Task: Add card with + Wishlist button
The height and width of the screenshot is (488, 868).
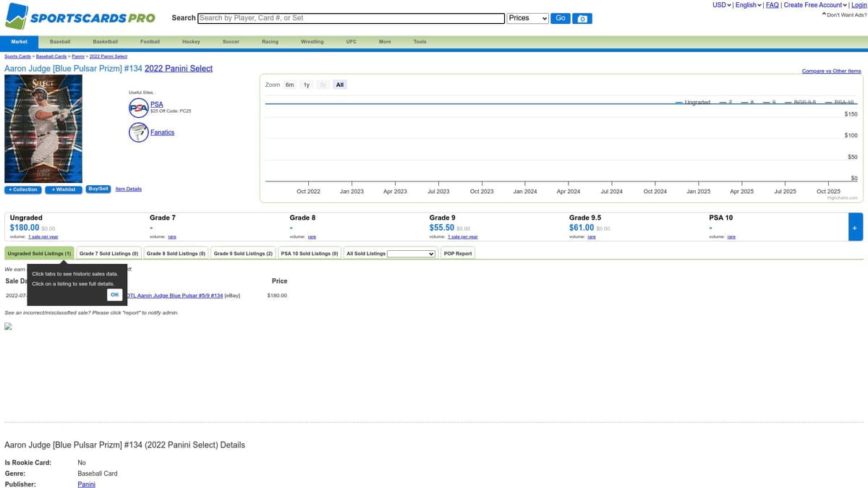Action: click(x=63, y=189)
